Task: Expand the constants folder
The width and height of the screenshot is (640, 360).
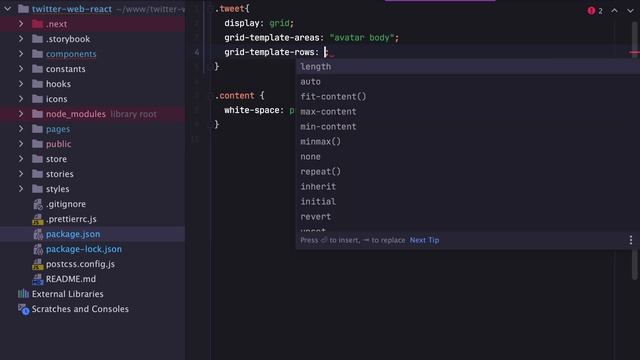Action: 20,69
